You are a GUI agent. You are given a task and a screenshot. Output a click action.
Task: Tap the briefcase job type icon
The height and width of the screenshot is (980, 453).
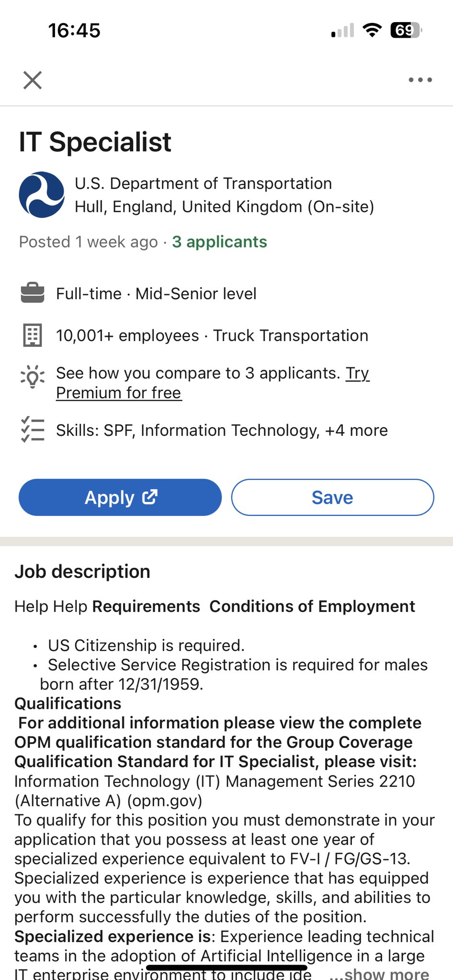click(x=33, y=293)
